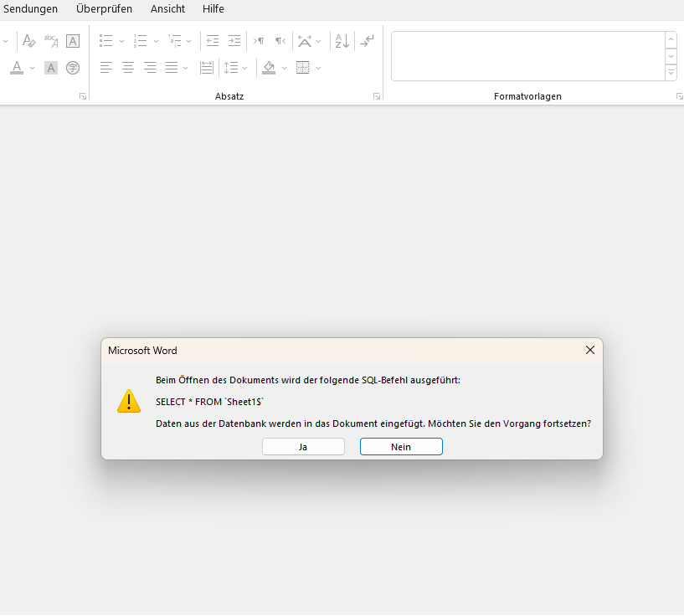Expand the Asian Layout dropdown arrow
Screen dimensions: 684x616
click(x=318, y=41)
